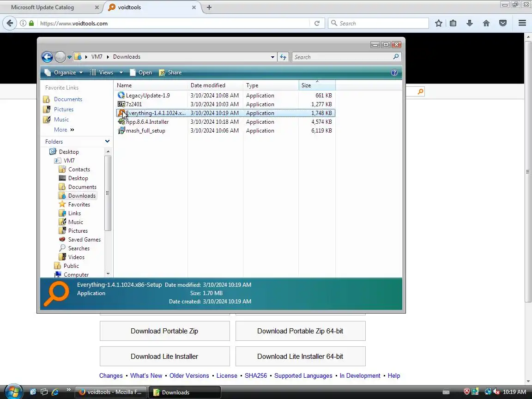Image resolution: width=532 pixels, height=399 pixels.
Task: Click Firefox back navigation button
Action: tap(10, 23)
